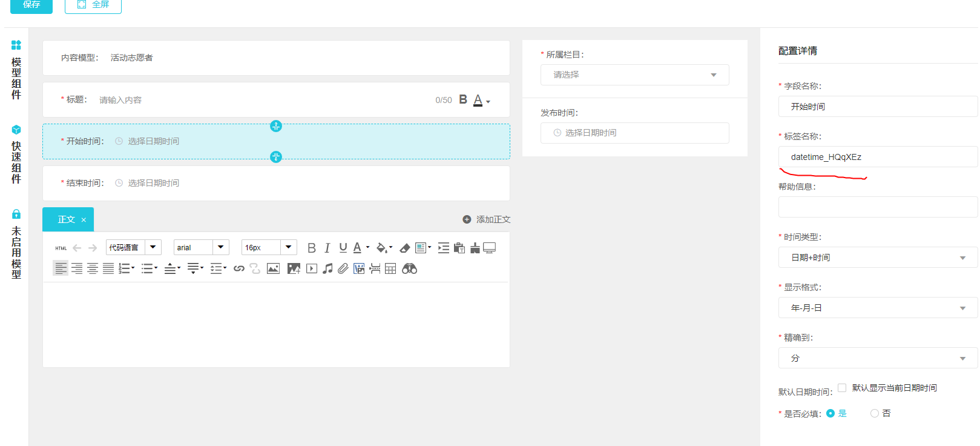Click 添加正文 to add body
Screen dimensions: 980x446
tap(487, 219)
